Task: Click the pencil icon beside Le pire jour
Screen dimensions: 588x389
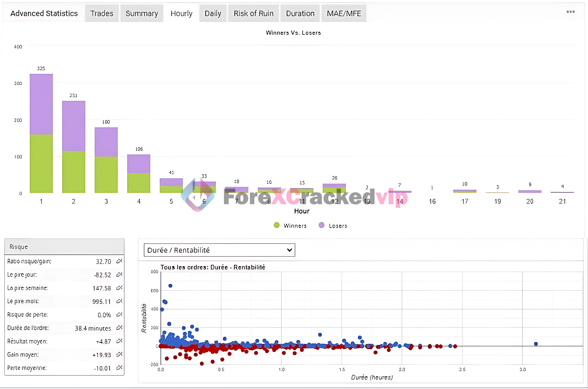Action: [x=119, y=274]
